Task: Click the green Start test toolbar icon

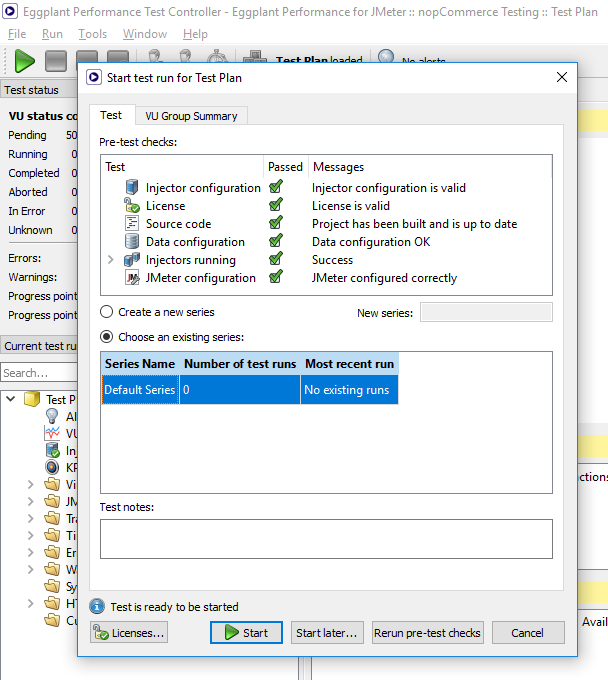Action: tap(24, 61)
